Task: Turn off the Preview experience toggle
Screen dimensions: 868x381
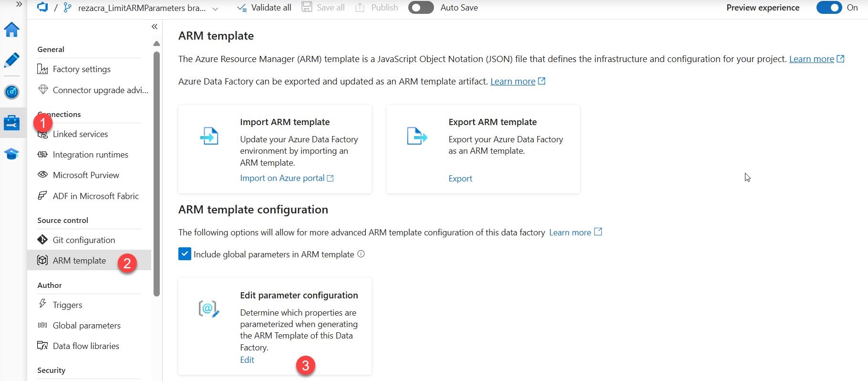Action: click(x=829, y=8)
